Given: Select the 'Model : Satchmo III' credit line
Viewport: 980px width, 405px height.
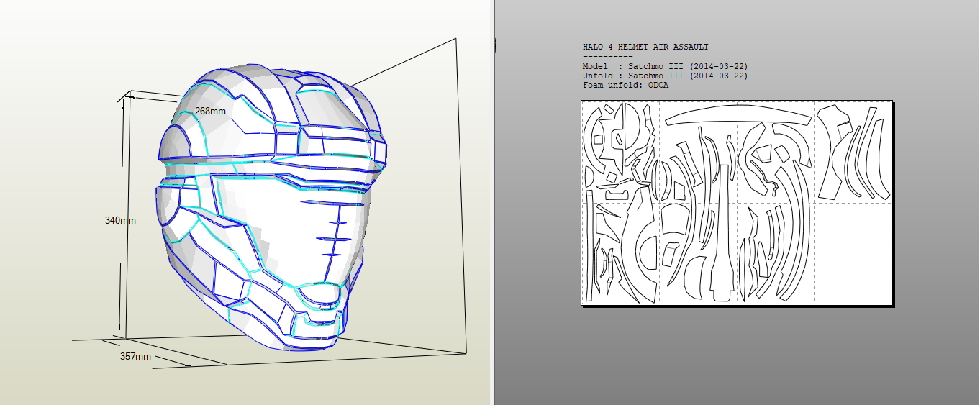Looking at the screenshot, I should tap(665, 66).
